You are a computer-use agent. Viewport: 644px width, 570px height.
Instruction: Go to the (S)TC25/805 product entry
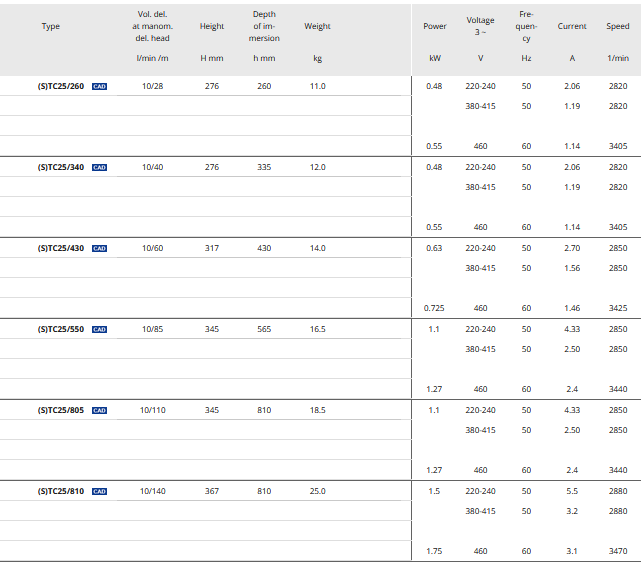click(x=61, y=410)
